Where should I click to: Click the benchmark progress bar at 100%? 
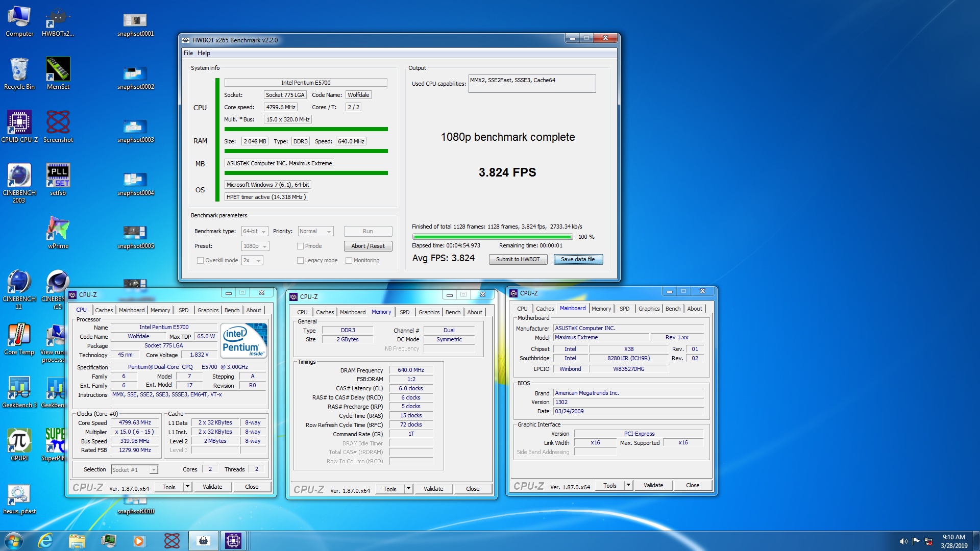click(493, 237)
